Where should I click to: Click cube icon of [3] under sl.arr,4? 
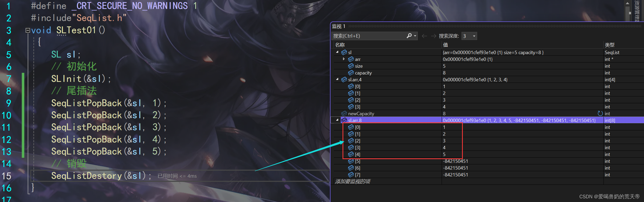tap(351, 107)
